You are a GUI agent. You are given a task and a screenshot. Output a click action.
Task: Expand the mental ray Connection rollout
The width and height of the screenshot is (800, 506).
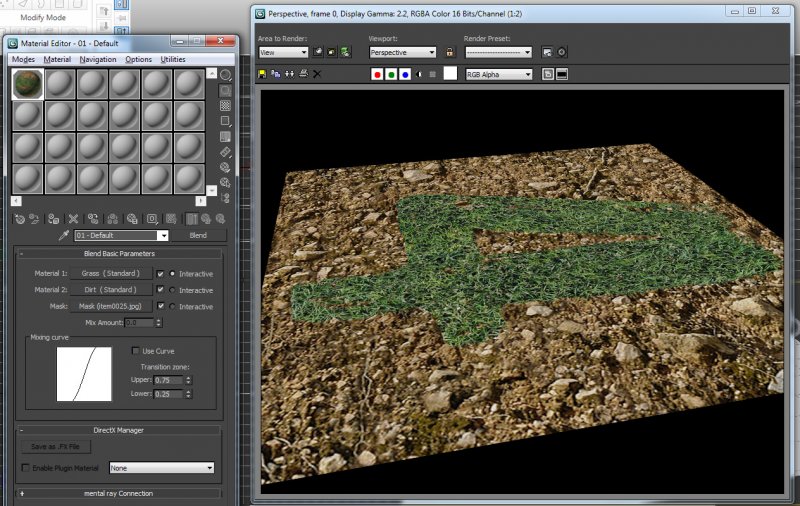coord(118,493)
